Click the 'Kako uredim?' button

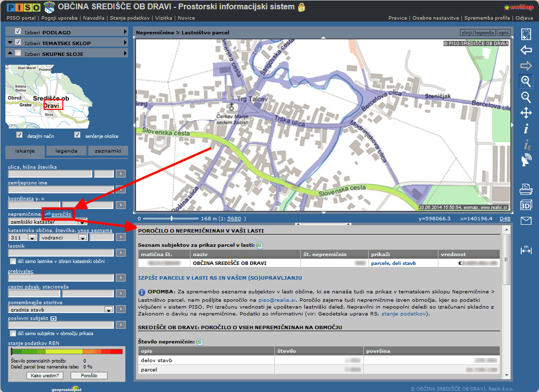point(45,376)
